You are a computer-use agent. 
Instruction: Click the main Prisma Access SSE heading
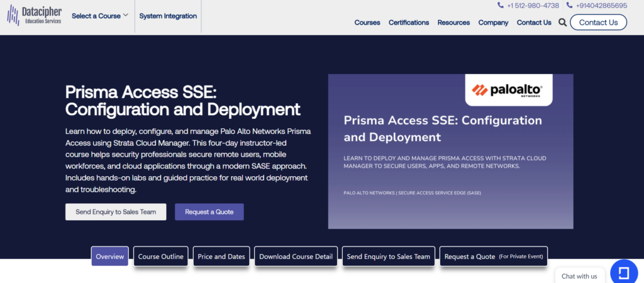click(183, 101)
